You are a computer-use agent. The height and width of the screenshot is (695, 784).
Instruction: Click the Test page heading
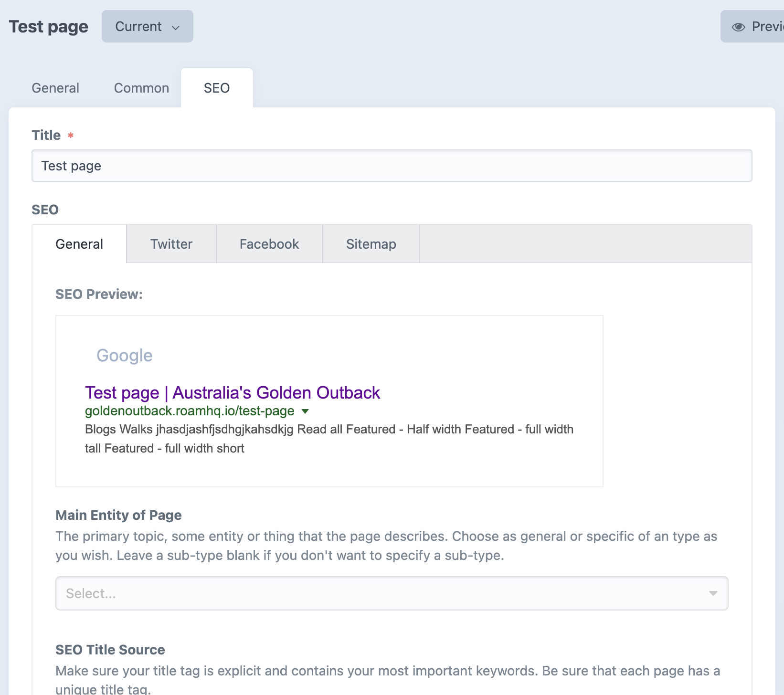(x=49, y=26)
